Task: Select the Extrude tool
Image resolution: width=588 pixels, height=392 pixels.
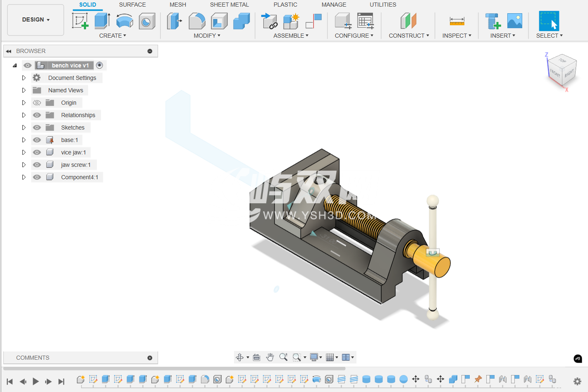Action: [102, 21]
